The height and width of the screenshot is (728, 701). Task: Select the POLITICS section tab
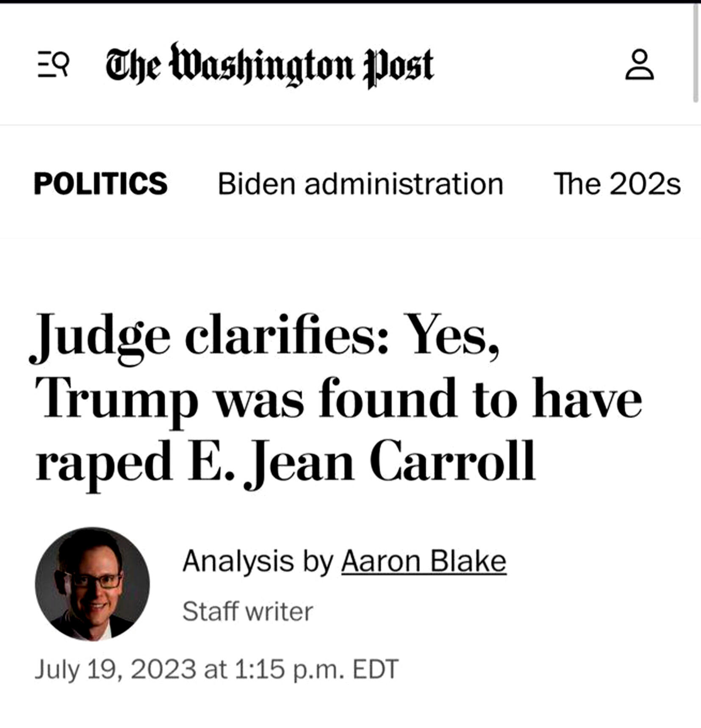[x=101, y=184]
